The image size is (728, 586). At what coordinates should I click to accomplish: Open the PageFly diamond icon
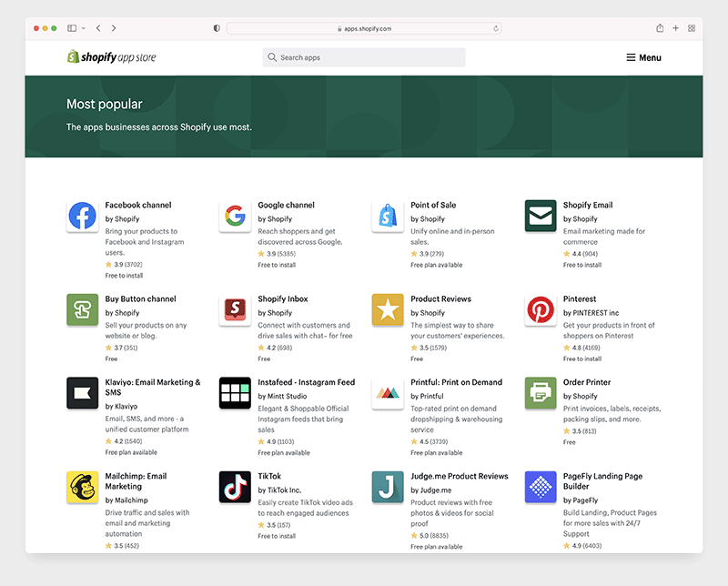541,487
